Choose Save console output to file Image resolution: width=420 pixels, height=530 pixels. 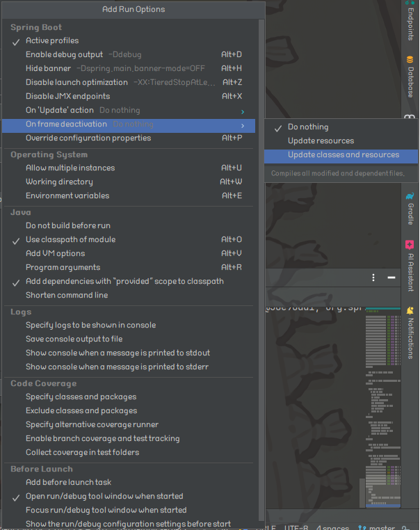click(x=129, y=339)
